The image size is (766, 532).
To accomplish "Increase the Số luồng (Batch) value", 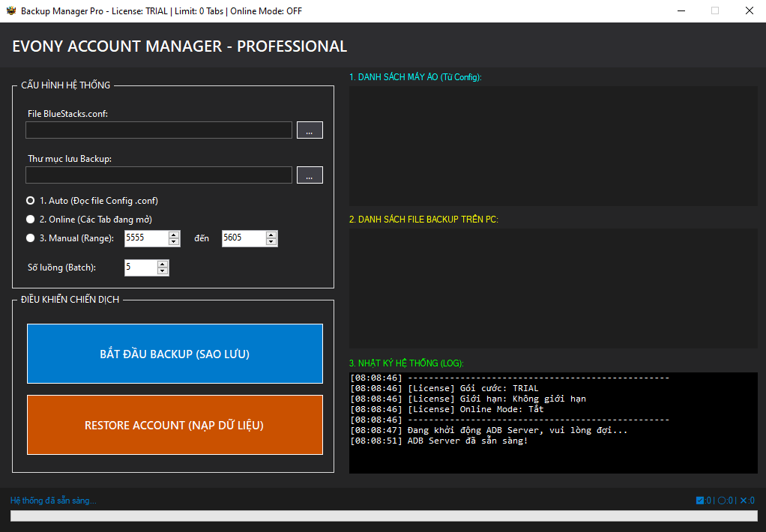I will 164,264.
